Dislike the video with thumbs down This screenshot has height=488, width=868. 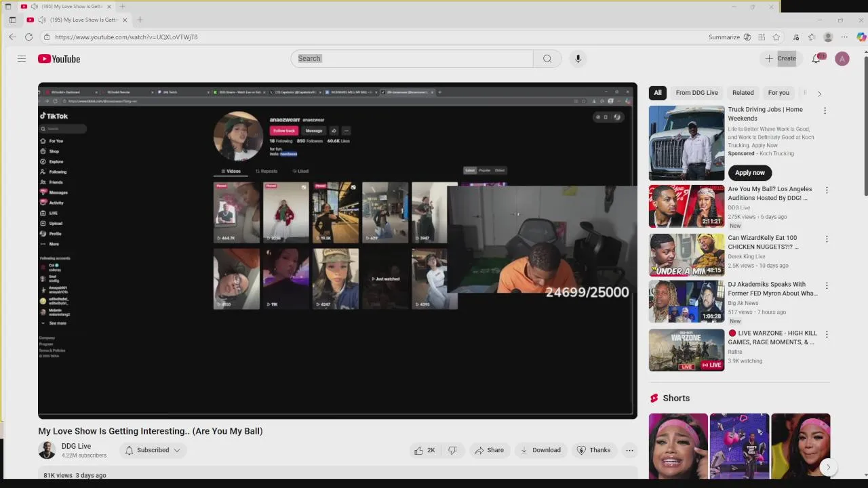(x=452, y=450)
